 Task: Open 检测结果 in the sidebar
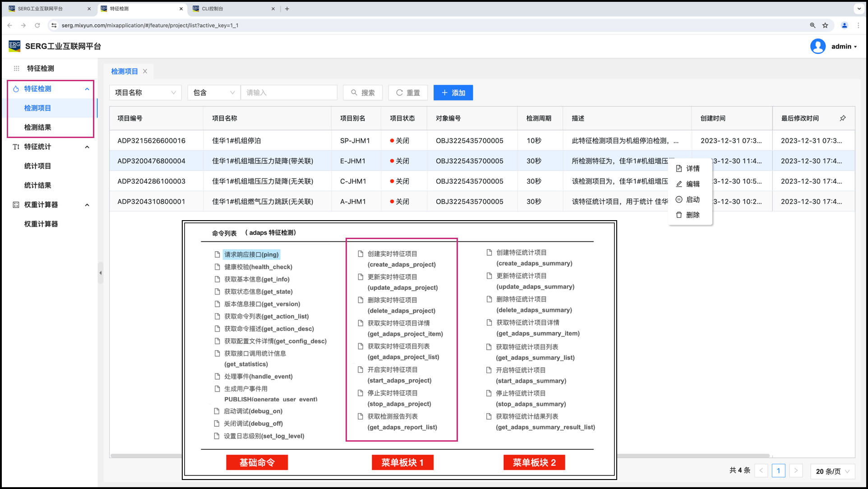pyautogui.click(x=38, y=127)
